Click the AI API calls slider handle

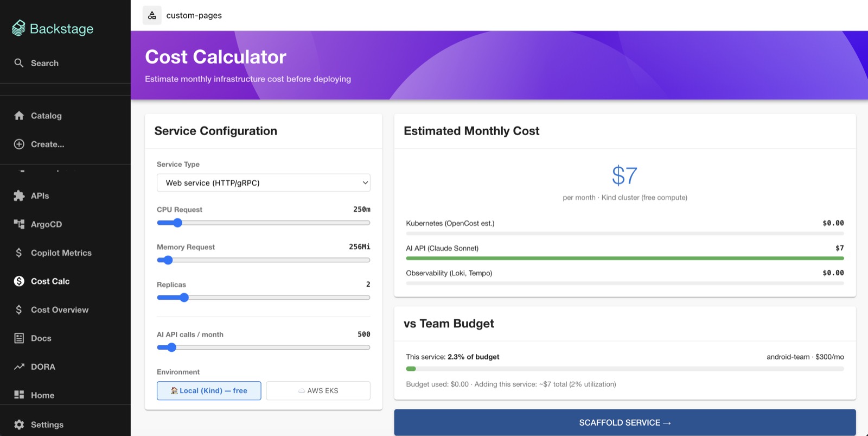pyautogui.click(x=171, y=347)
